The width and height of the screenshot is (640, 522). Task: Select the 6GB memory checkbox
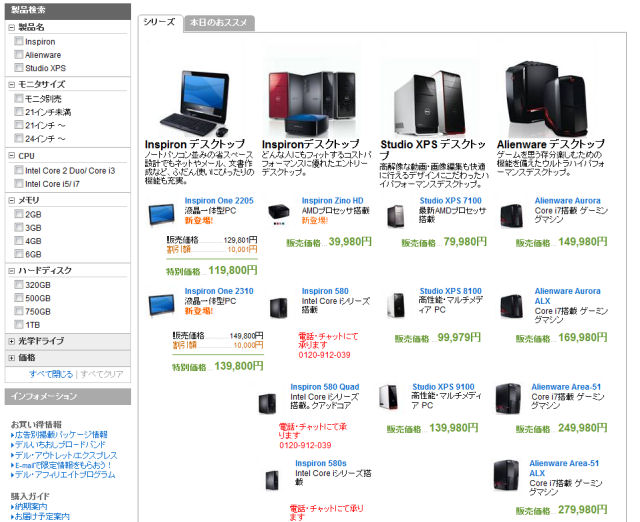18,253
